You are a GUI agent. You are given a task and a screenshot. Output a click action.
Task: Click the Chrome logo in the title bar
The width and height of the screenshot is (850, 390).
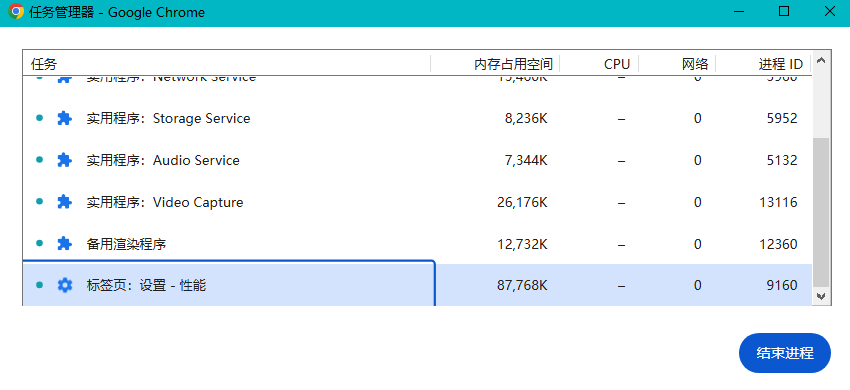(16, 12)
